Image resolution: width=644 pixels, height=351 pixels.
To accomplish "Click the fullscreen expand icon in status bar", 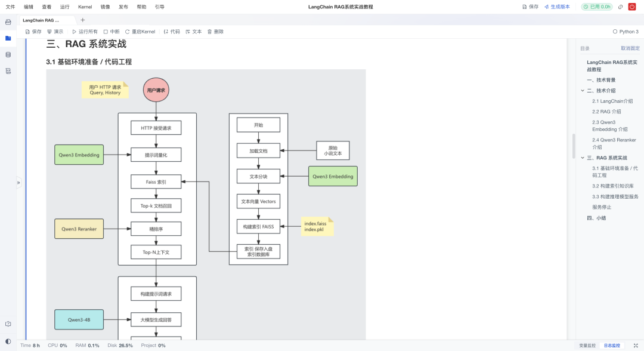I will pos(636,346).
